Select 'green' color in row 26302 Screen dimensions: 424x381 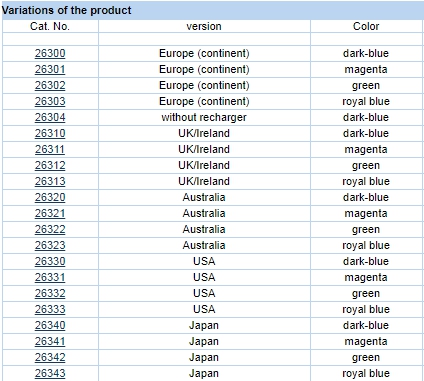click(366, 85)
